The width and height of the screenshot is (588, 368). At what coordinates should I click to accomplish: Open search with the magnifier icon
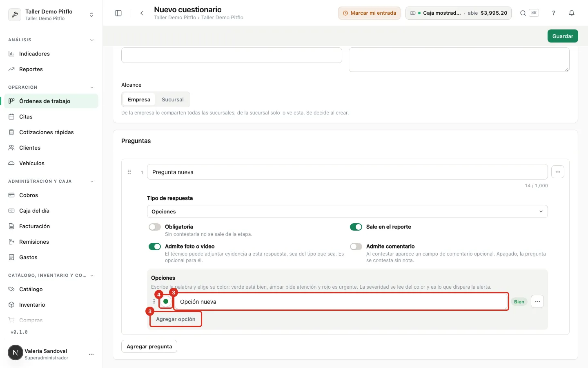[x=523, y=13]
